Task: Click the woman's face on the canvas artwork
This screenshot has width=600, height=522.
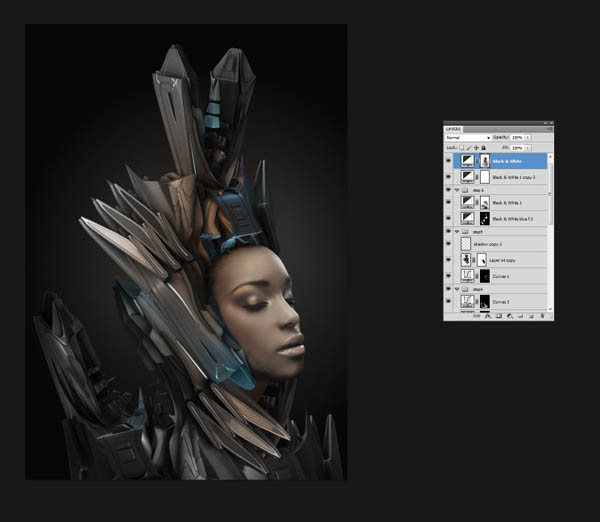Action: point(264,314)
